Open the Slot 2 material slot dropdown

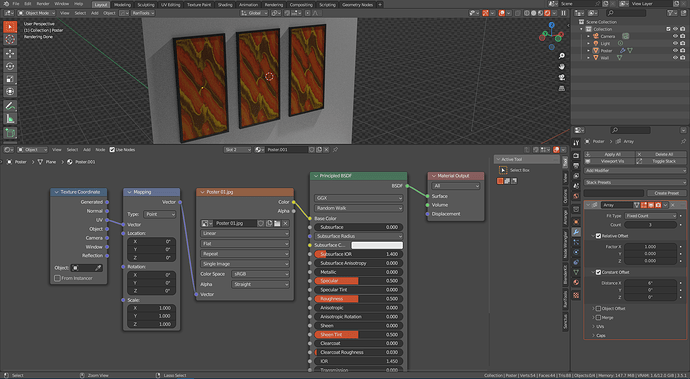click(x=238, y=150)
